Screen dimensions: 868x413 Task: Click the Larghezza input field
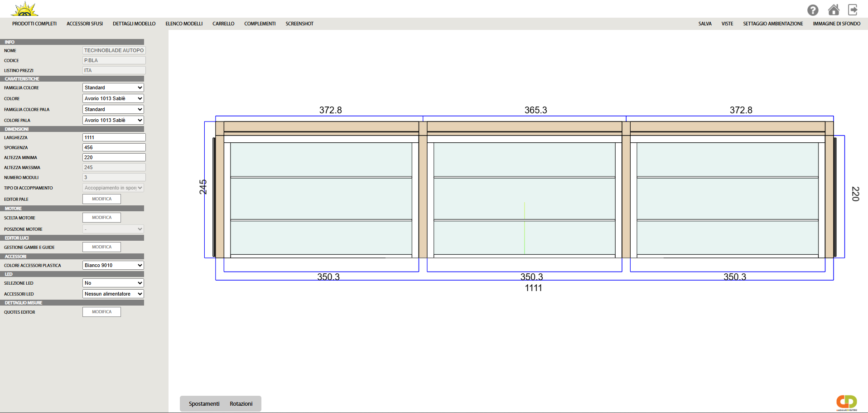(x=114, y=137)
